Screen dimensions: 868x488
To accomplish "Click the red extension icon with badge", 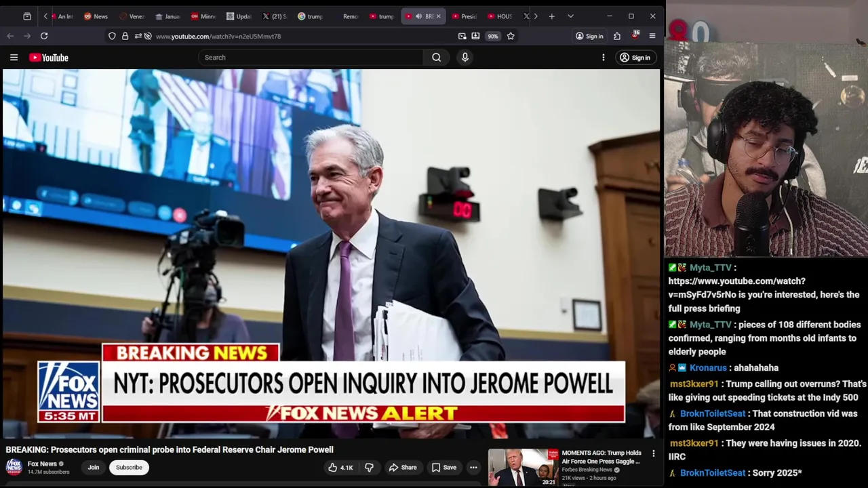I will point(635,35).
